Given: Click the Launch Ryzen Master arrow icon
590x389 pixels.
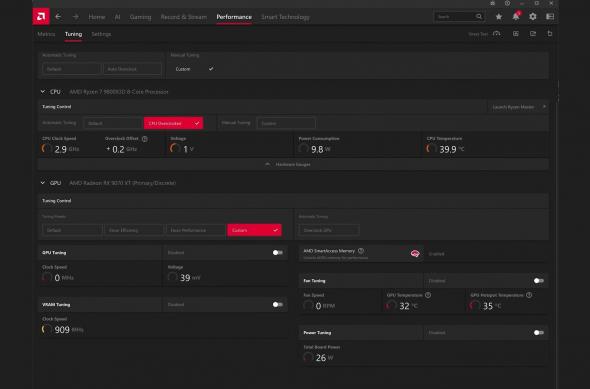Looking at the screenshot, I should pyautogui.click(x=544, y=107).
